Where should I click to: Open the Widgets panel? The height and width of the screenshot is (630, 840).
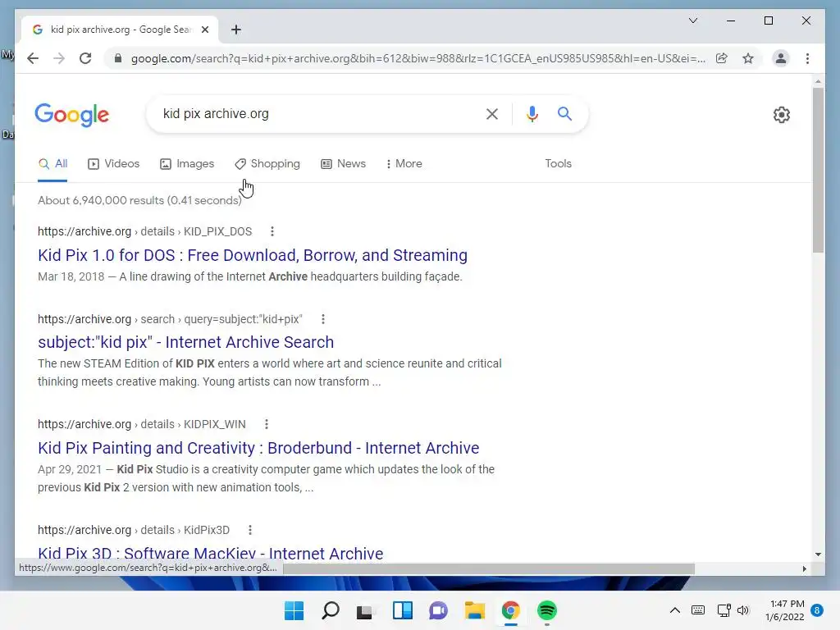coord(402,610)
